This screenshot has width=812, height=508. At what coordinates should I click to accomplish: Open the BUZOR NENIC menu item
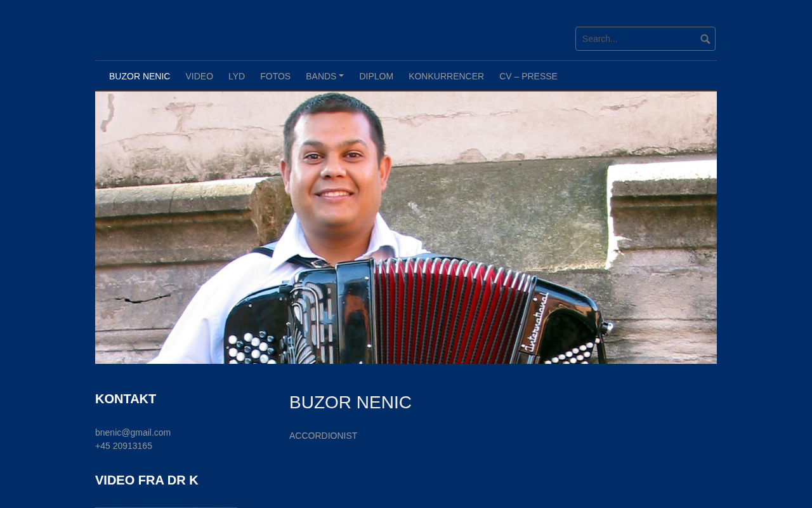pos(140,76)
